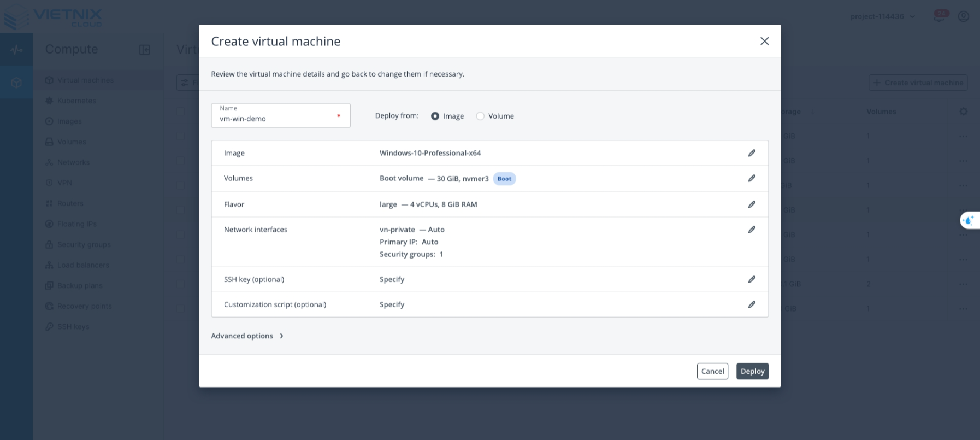Open table column settings gear icon
The image size is (980, 440).
[963, 112]
